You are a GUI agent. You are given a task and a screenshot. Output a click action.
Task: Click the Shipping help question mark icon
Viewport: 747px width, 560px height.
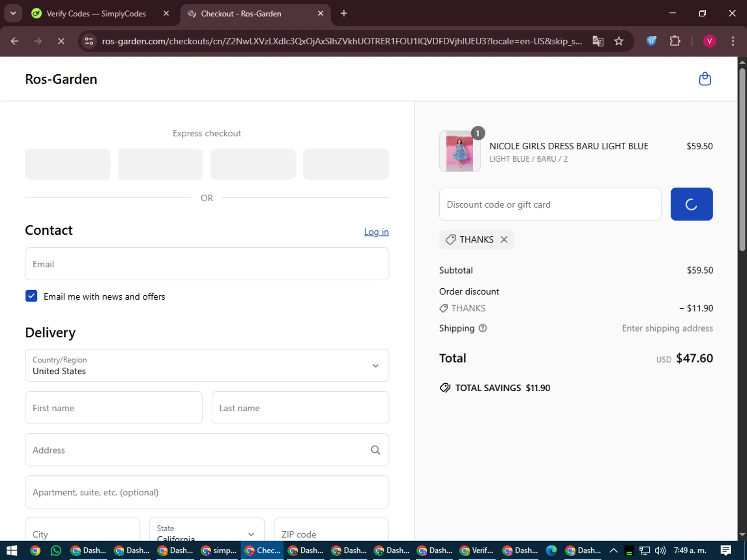click(483, 328)
